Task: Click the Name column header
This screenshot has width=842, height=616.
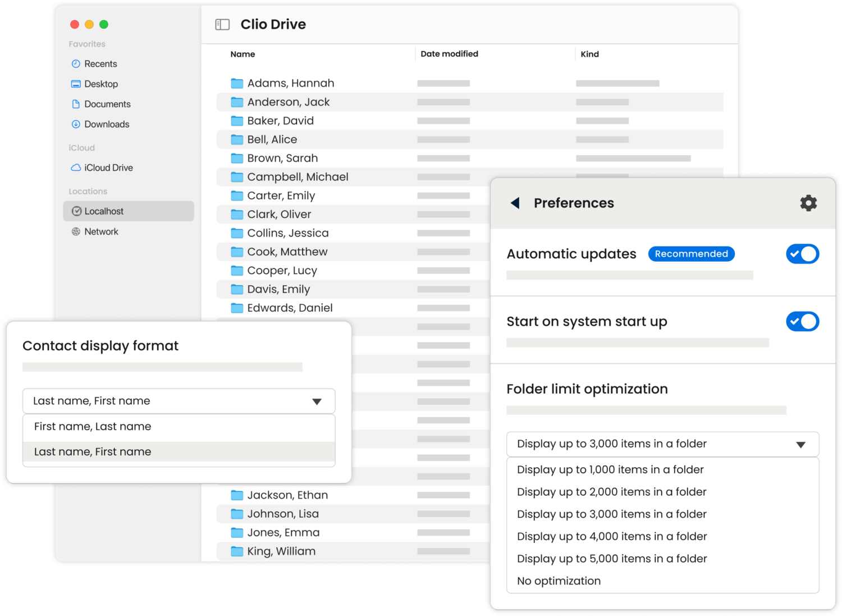Action: click(242, 54)
